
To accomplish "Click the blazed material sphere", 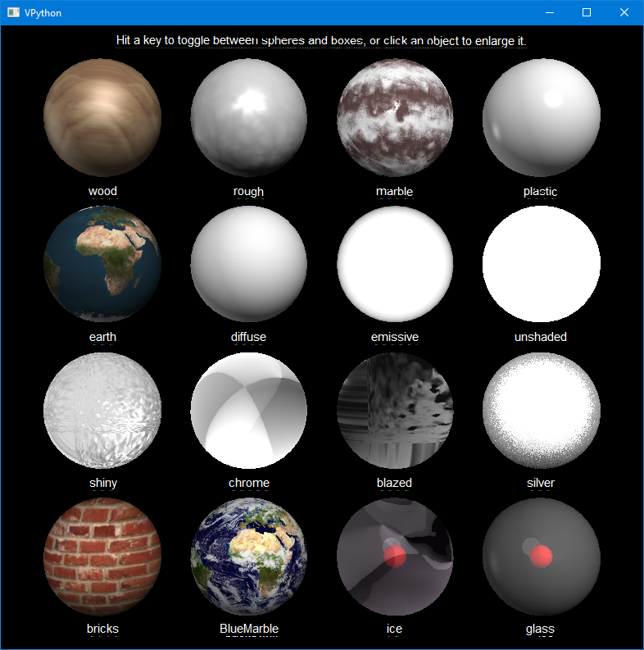I will pyautogui.click(x=395, y=411).
